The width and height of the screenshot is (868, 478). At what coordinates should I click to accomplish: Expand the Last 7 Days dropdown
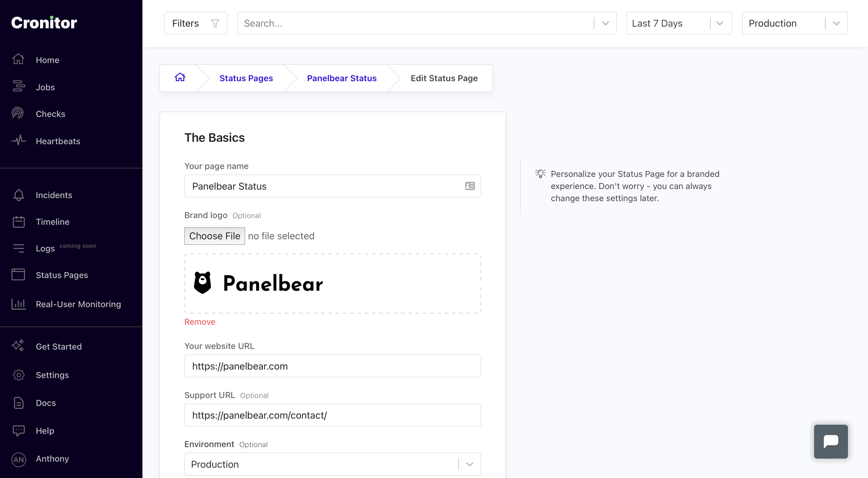click(x=719, y=23)
